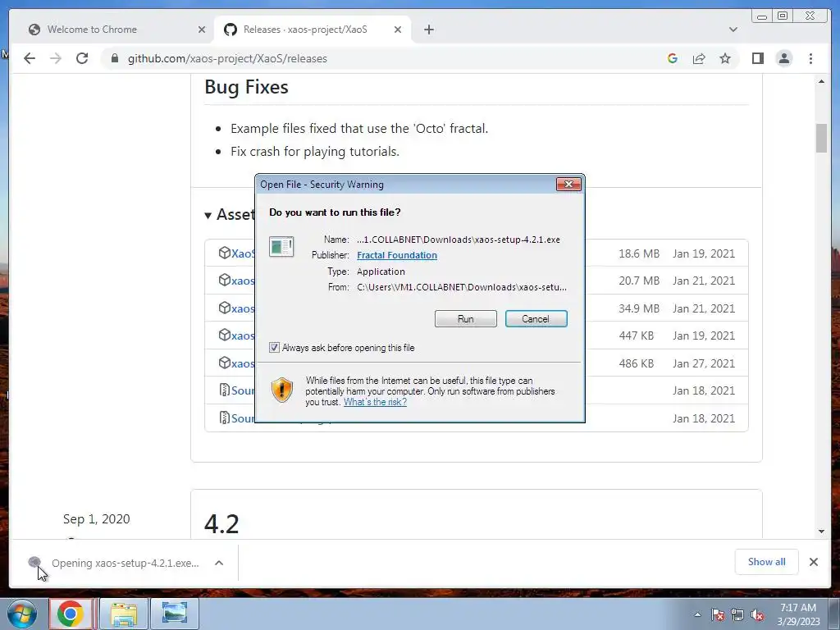Collapse the Assets section triangle
The image size is (840, 630).
[x=208, y=216]
